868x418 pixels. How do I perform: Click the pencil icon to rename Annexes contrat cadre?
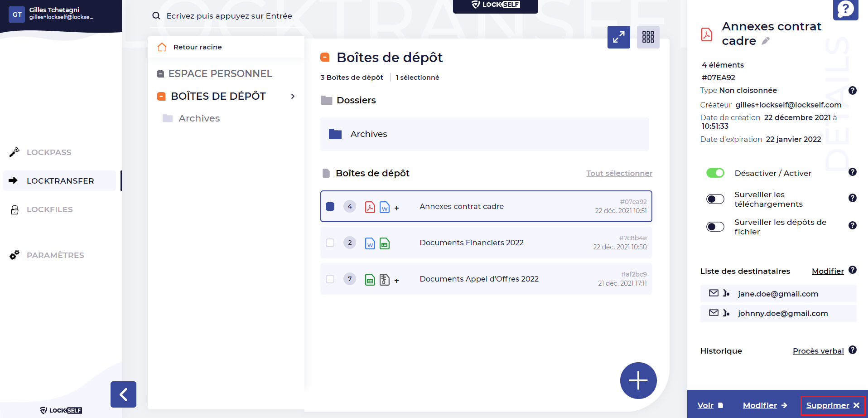point(766,41)
